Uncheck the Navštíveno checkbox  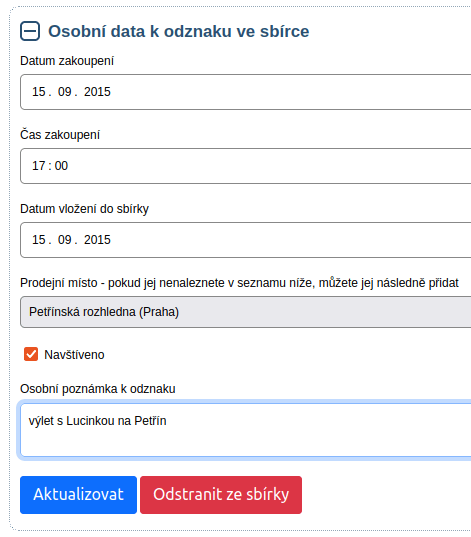31,354
